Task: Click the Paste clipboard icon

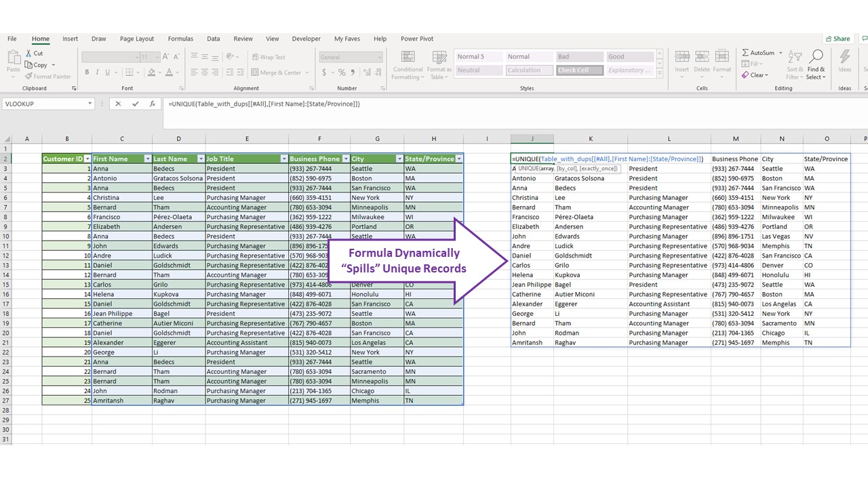Action: [13, 57]
